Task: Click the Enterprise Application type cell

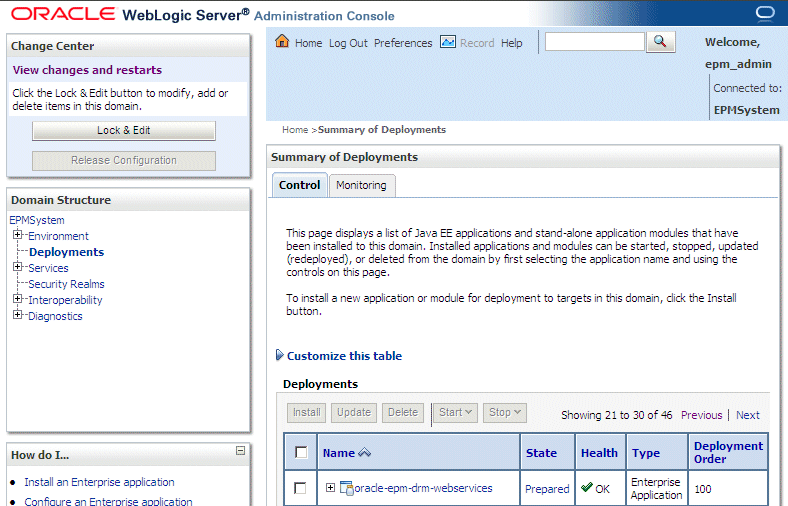Action: pyautogui.click(x=656, y=488)
